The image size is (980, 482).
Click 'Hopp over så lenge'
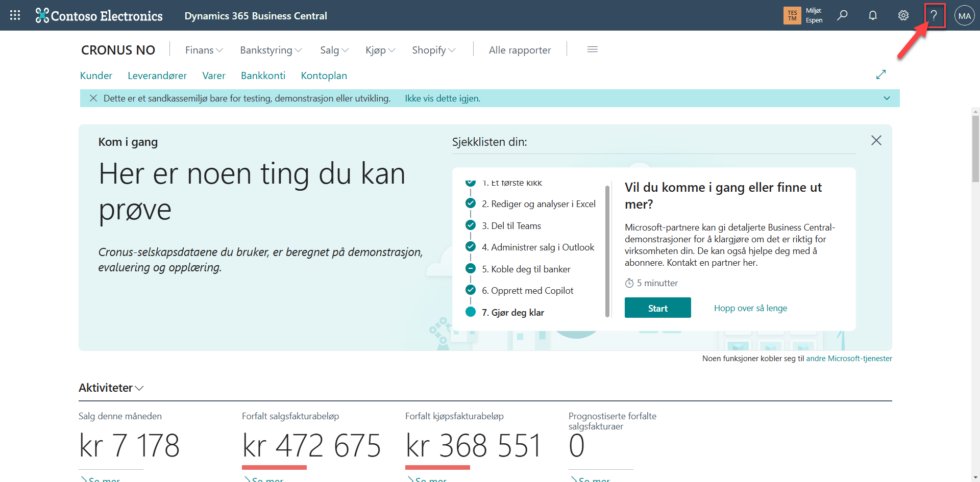click(750, 308)
